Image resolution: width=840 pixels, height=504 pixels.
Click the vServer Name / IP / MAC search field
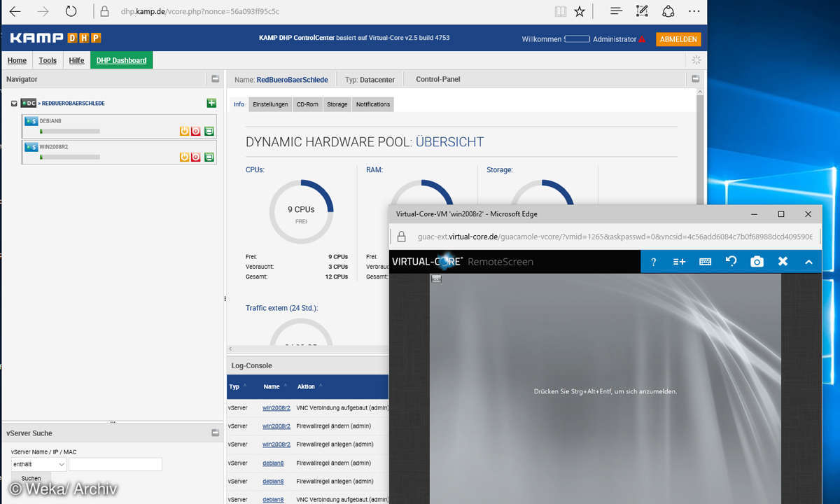pos(115,464)
